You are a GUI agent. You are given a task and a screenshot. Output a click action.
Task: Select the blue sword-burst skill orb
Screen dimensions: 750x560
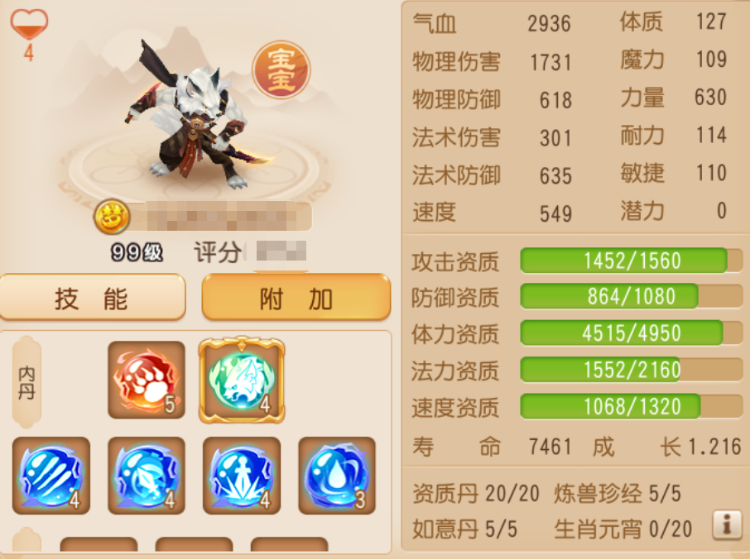(242, 476)
